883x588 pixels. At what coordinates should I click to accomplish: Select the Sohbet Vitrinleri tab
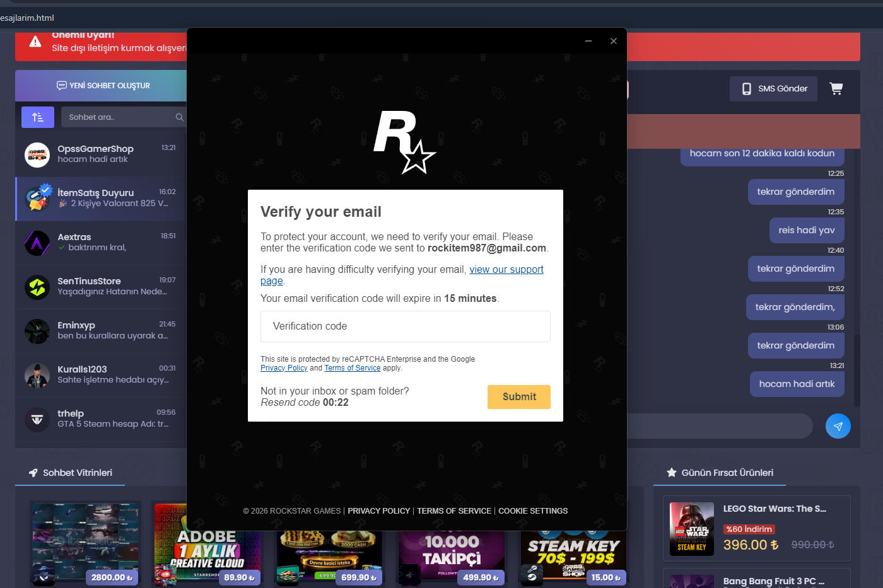point(70,473)
